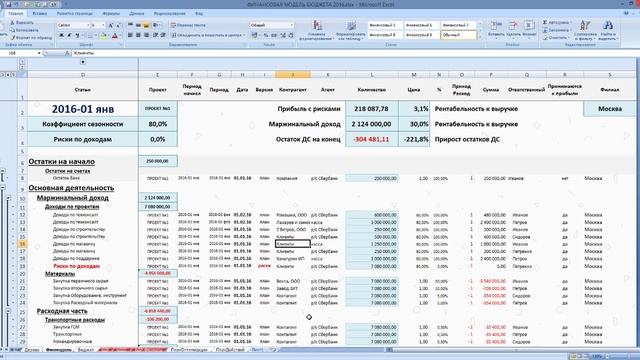The image size is (640, 360).
Task: Switch to the Данные ribbon tab
Action: (x=137, y=13)
